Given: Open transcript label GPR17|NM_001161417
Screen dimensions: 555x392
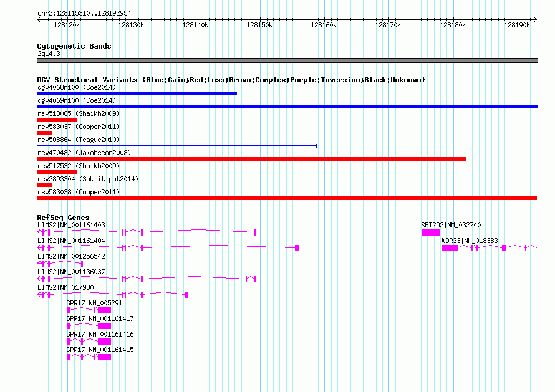Looking at the screenshot, I should [x=100, y=318].
